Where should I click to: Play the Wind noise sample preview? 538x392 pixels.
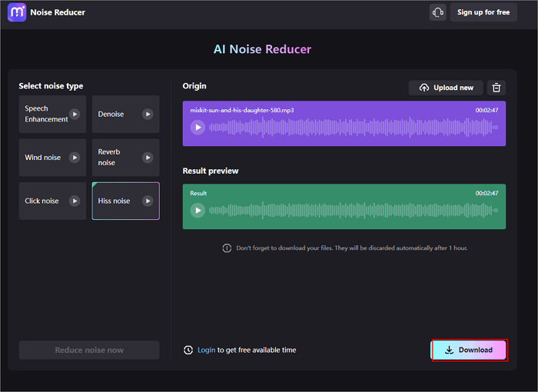pos(75,158)
